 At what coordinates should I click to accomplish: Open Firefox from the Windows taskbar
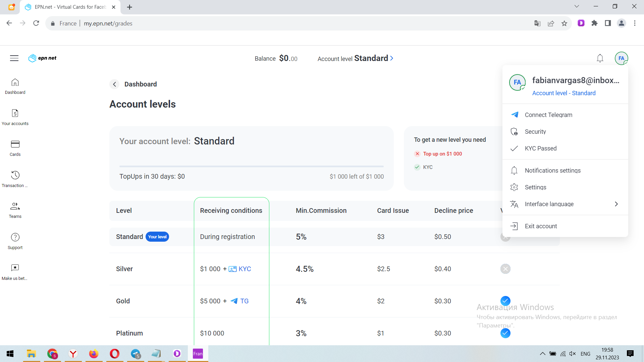[x=94, y=354]
